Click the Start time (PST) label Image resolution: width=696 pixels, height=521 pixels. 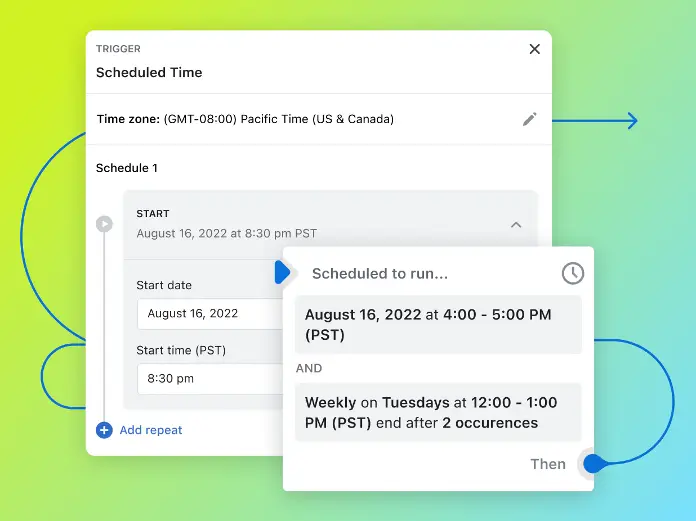coord(181,350)
